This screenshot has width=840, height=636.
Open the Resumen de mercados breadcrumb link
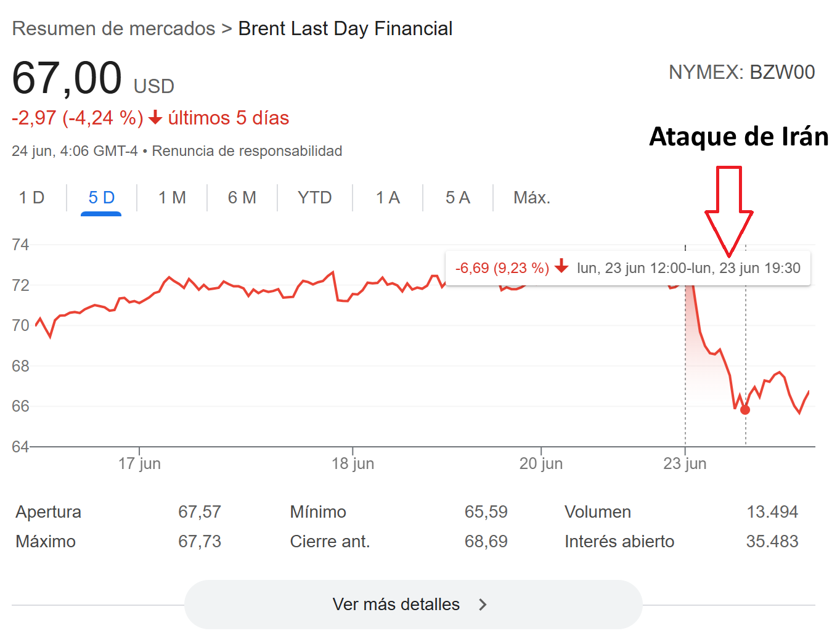tap(113, 28)
